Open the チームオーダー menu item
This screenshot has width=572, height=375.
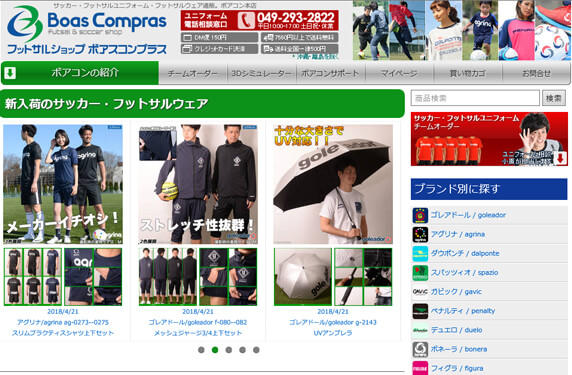pos(193,73)
